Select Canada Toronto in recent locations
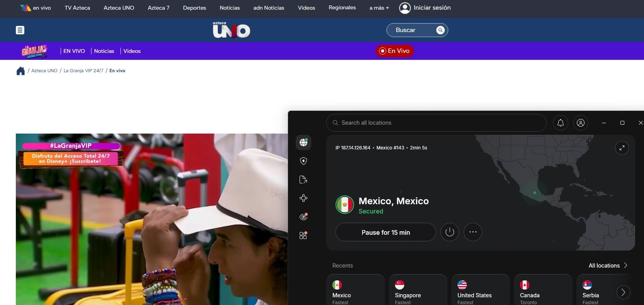644x305 pixels. point(543,290)
